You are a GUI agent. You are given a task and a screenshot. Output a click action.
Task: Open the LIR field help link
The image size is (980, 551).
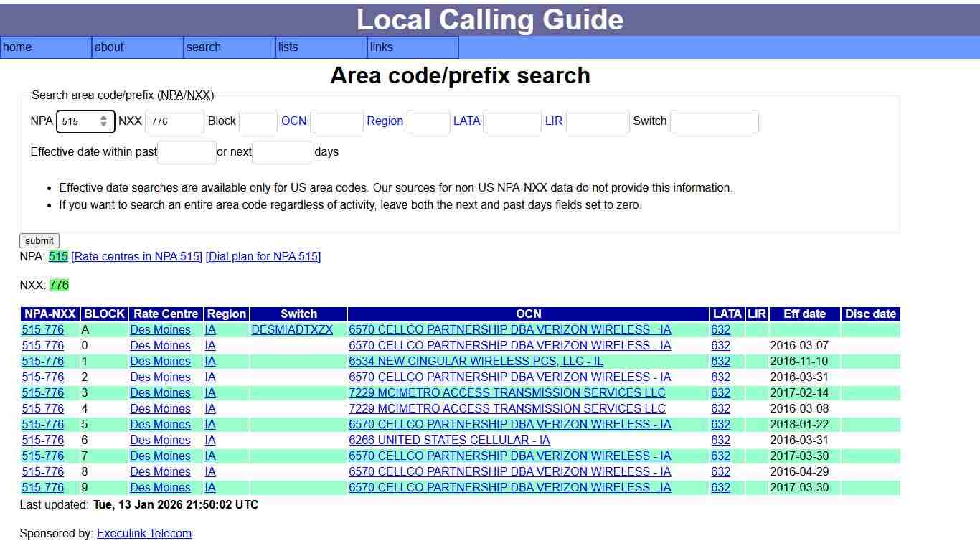point(553,121)
